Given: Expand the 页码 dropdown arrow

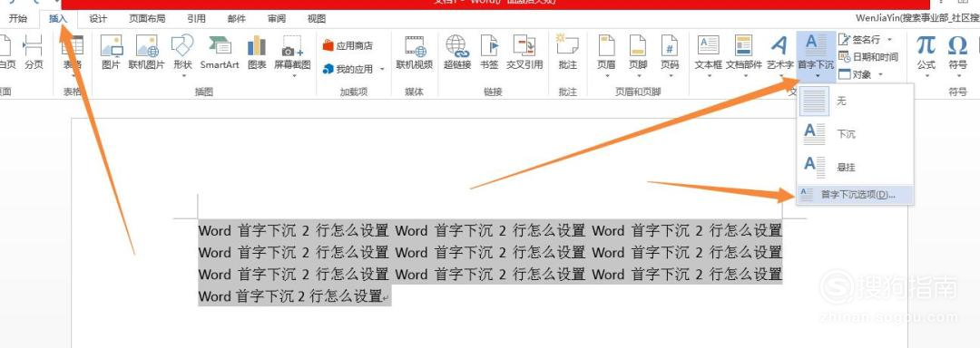Looking at the screenshot, I should (670, 76).
